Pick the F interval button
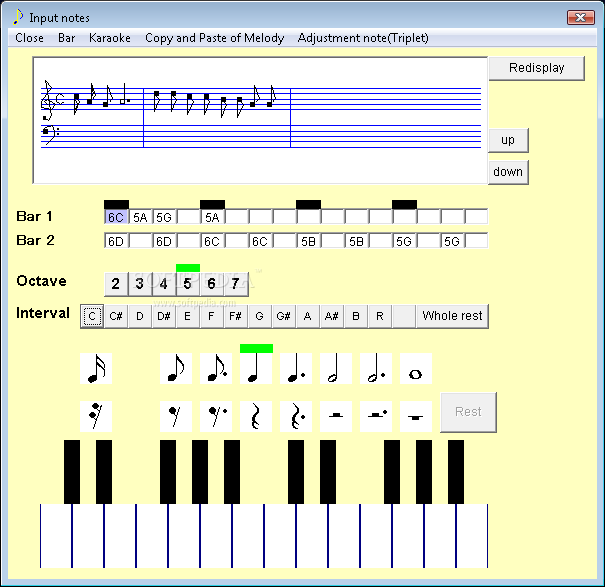The width and height of the screenshot is (605, 587). click(x=211, y=316)
